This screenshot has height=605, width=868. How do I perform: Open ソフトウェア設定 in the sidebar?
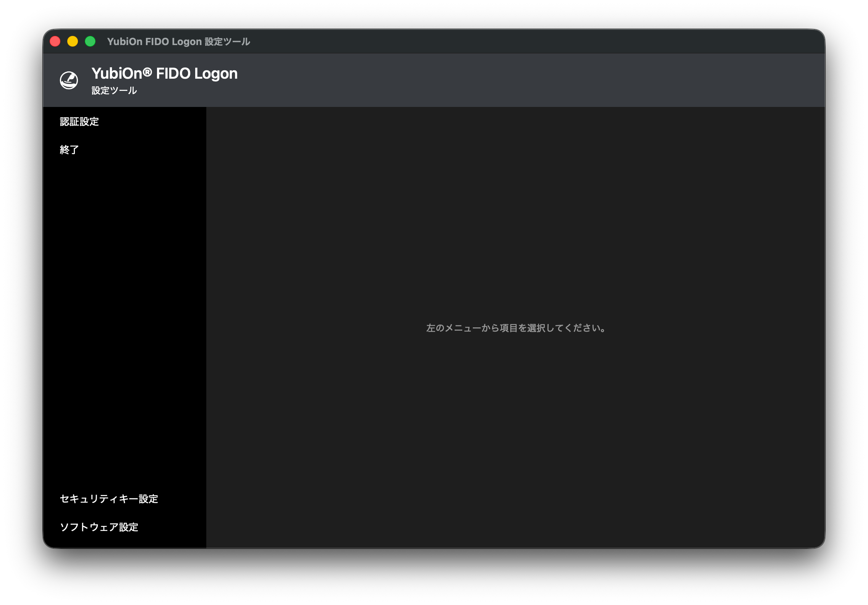point(99,527)
